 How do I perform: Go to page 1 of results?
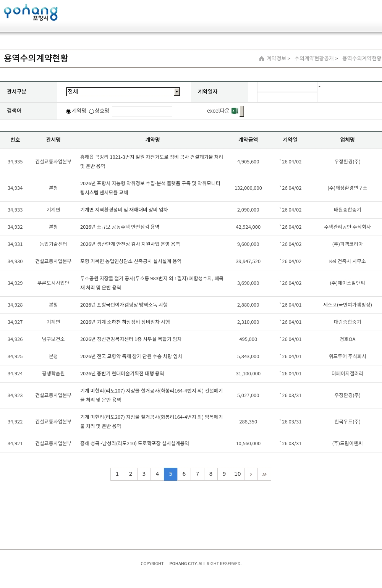coord(117,474)
